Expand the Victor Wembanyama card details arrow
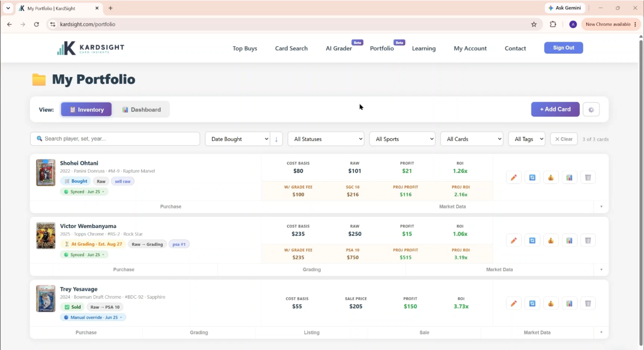 pyautogui.click(x=601, y=270)
